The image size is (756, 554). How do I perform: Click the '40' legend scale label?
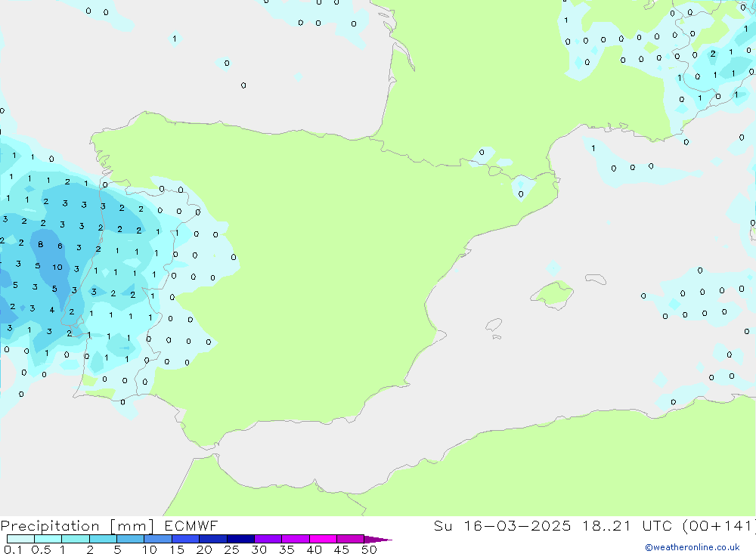(314, 549)
